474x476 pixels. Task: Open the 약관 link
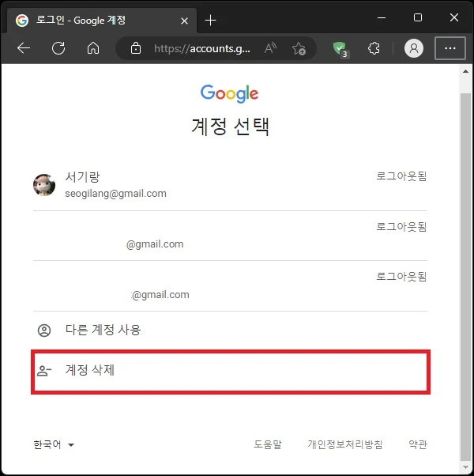pyautogui.click(x=418, y=444)
